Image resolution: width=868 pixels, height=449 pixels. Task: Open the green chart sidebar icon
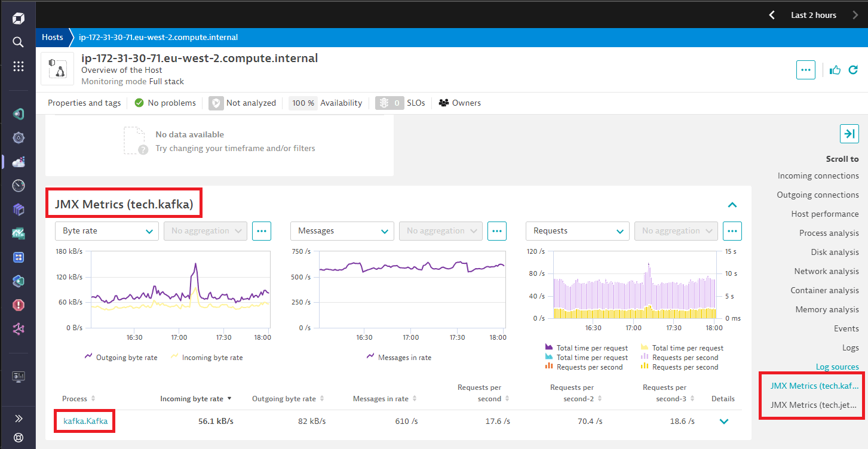[x=18, y=233]
